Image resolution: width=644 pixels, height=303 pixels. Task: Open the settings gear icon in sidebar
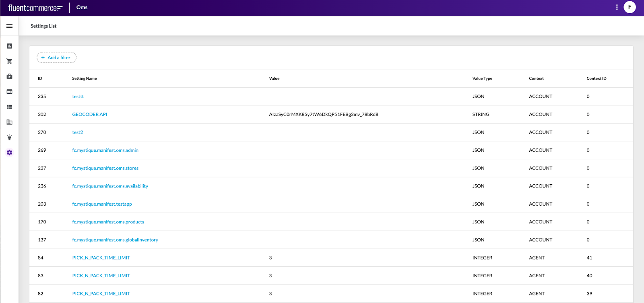9,153
